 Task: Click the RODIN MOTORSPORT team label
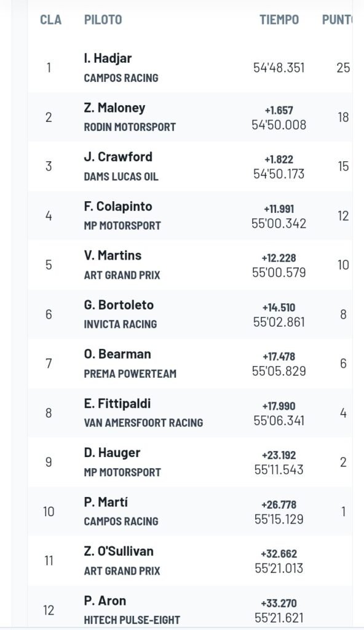pos(130,127)
